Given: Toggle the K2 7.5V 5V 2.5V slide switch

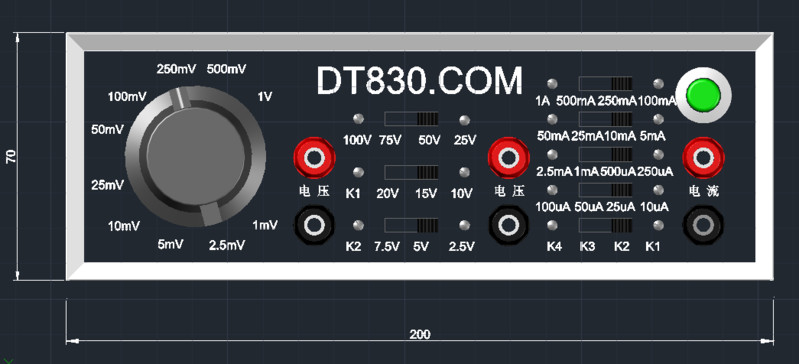Looking at the screenshot, I should [x=411, y=225].
